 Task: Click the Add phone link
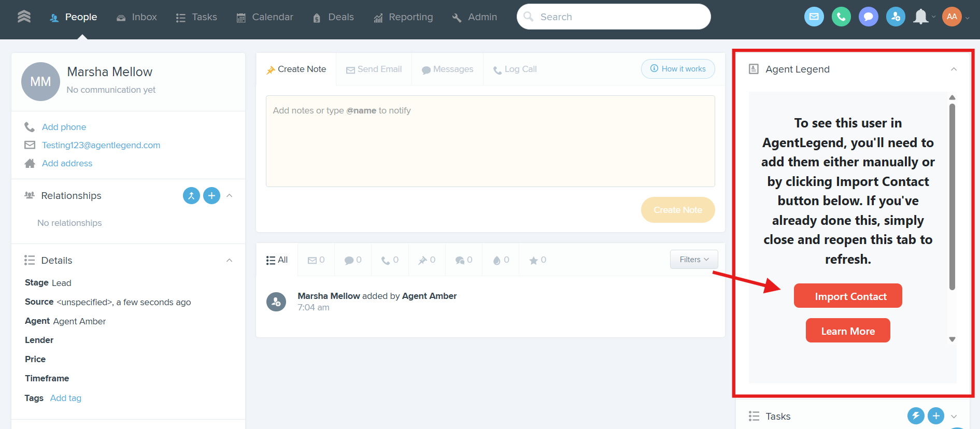[64, 127]
